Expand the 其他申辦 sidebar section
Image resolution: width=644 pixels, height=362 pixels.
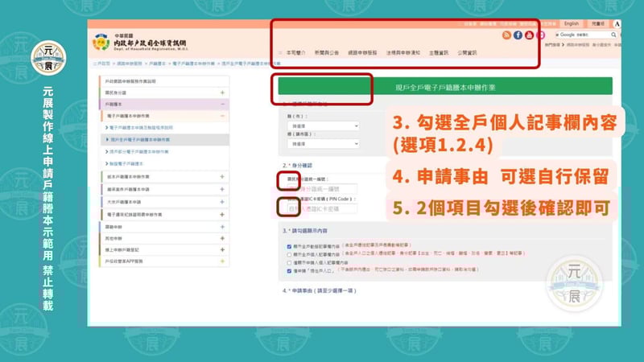tap(222, 238)
